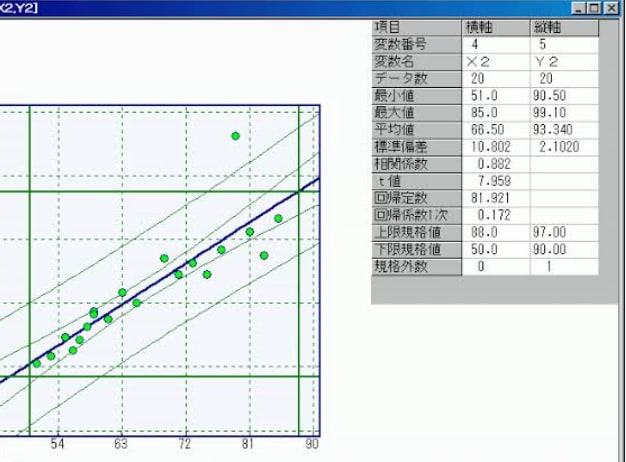Click 規格外数 value 0 in 横軸 column
The height and width of the screenshot is (462, 626).
[496, 267]
